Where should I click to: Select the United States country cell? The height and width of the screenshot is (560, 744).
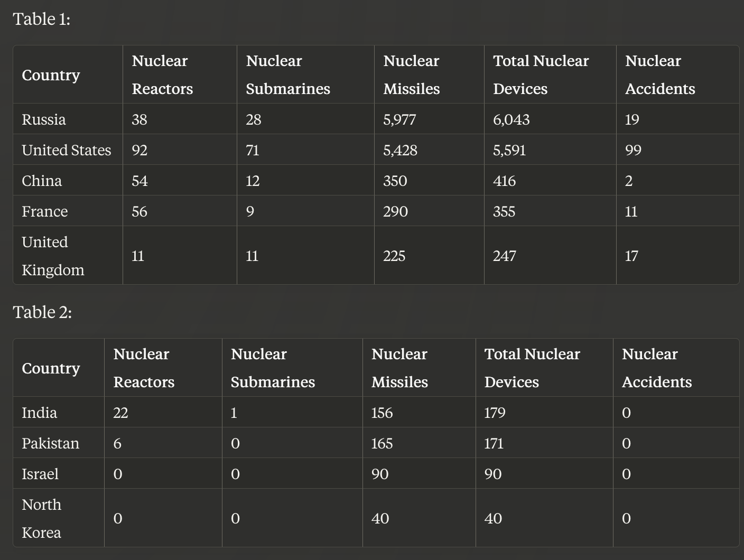pyautogui.click(x=67, y=150)
